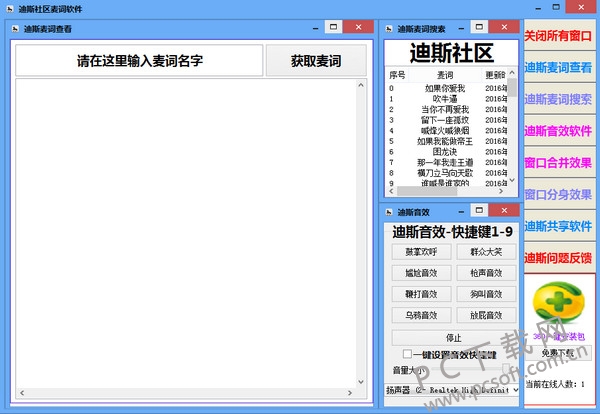Close the 迪斯麦词搜索 window

click(504, 27)
